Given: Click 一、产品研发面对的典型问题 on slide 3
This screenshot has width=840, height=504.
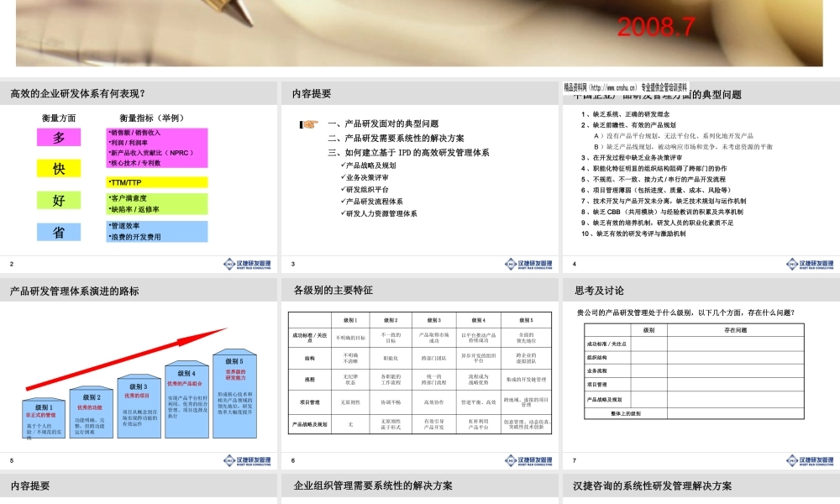Looking at the screenshot, I should [384, 123].
